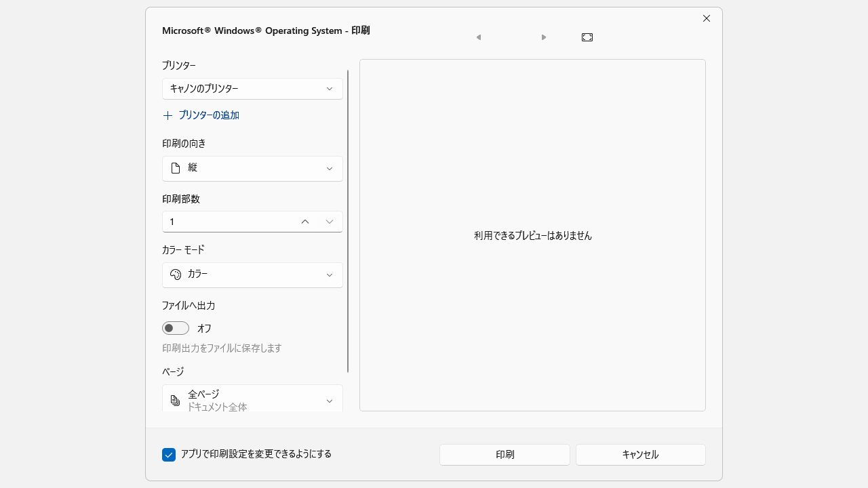Click the palette icon in カラー モード
Viewport: 868px width, 488px height.
coord(176,274)
